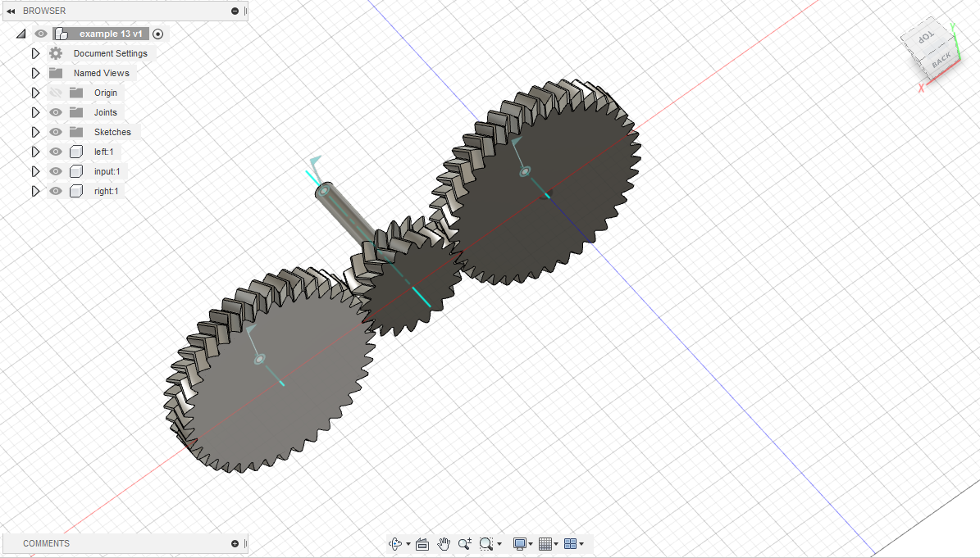The width and height of the screenshot is (980, 558).
Task: Expand the left:1 component
Action: click(35, 152)
